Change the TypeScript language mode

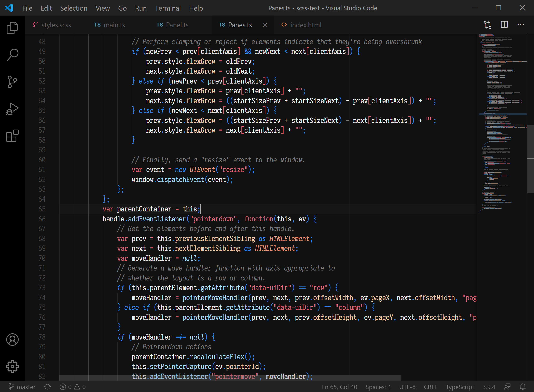[x=460, y=387]
